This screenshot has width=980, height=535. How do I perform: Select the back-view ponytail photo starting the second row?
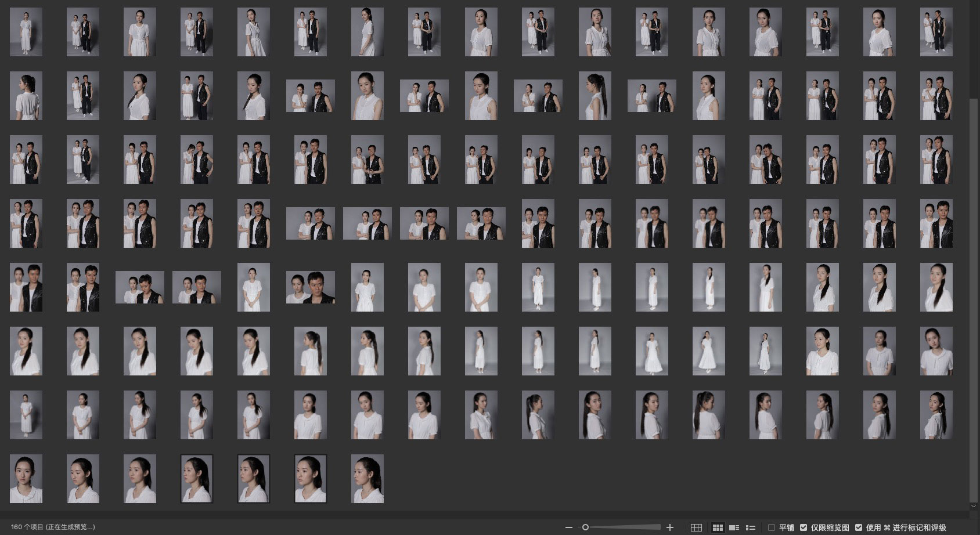click(26, 96)
